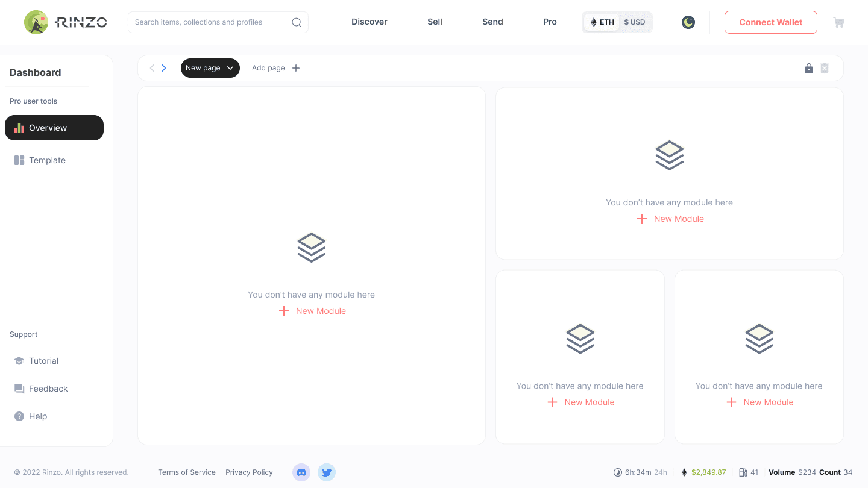This screenshot has width=868, height=488.
Task: Click the search magnifier icon
Action: click(297, 22)
